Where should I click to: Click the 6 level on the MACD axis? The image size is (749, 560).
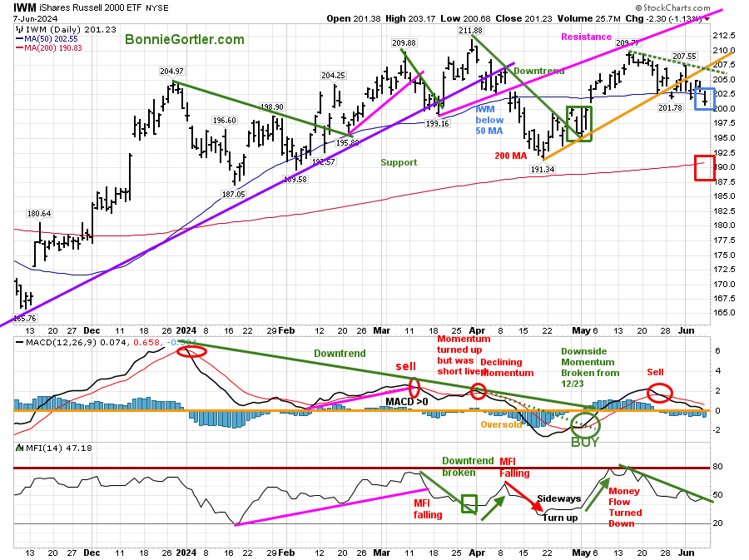pos(717,351)
